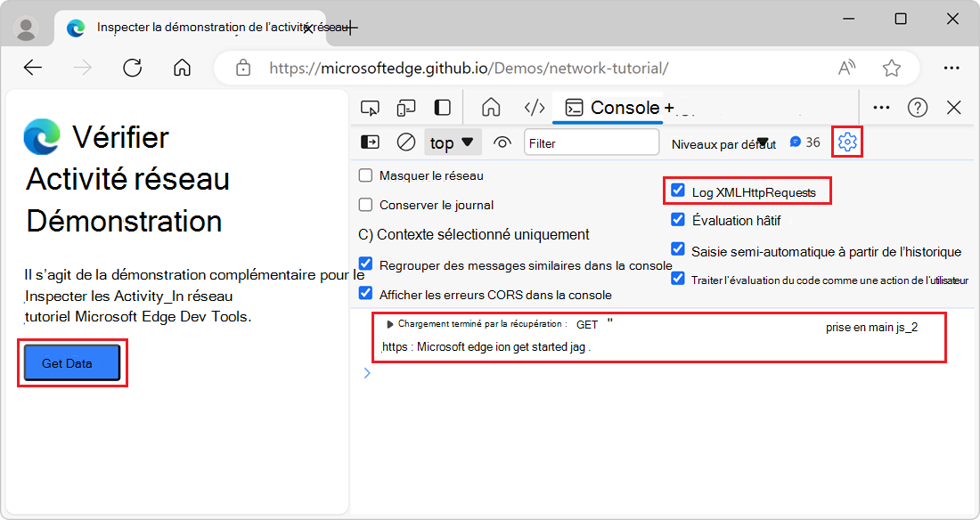Viewport: 980px width, 520px height.
Task: Click the Get Data button
Action: 71,361
